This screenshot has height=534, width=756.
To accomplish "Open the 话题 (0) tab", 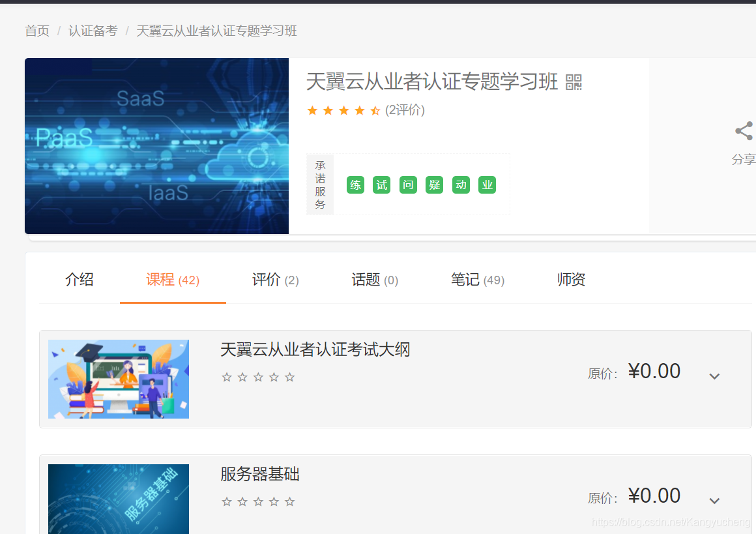I will point(375,280).
